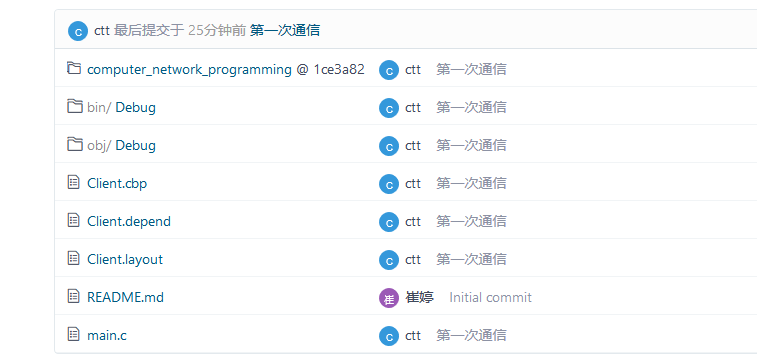Click the folder icon for obj/Debug
This screenshot has height=361, width=757.
coord(74,144)
